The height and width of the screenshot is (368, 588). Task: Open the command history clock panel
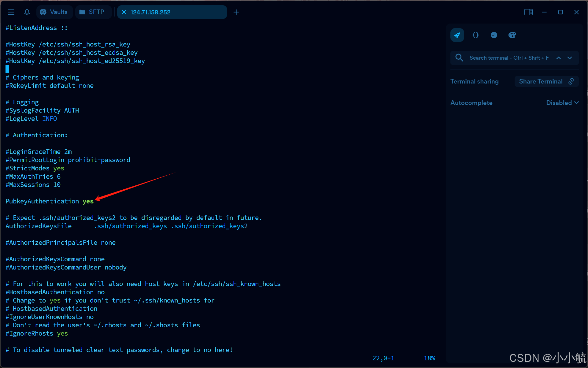[x=494, y=35]
